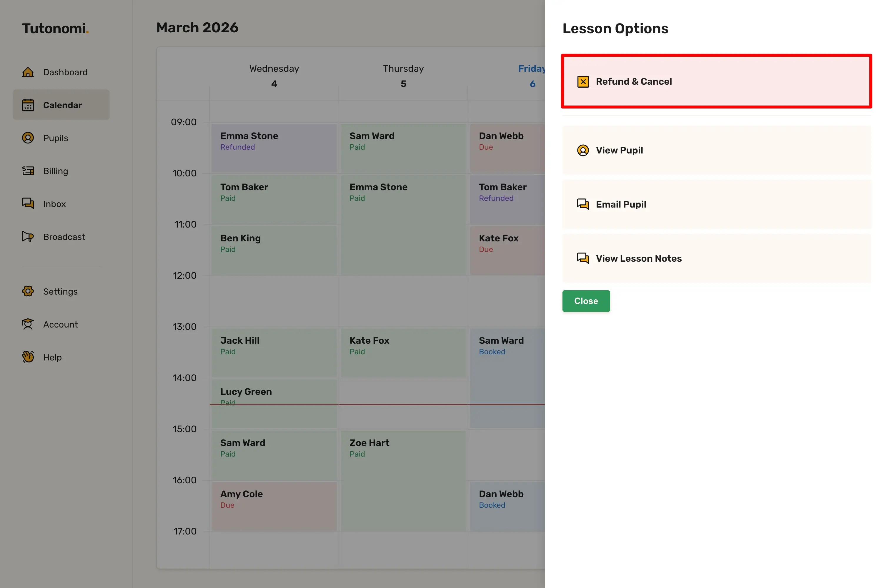Click the Pupils person icon
The height and width of the screenshot is (588, 889).
(x=28, y=138)
